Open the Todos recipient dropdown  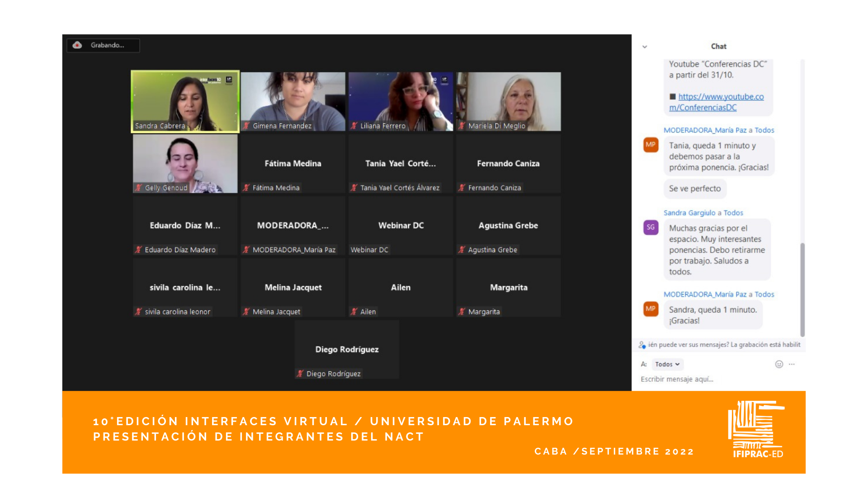[667, 364]
